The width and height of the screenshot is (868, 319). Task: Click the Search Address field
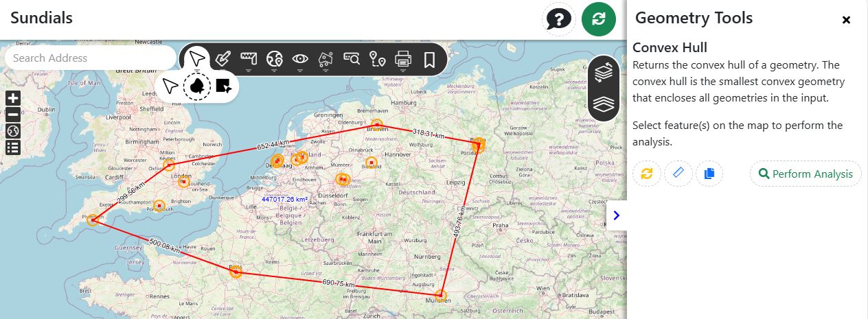89,58
